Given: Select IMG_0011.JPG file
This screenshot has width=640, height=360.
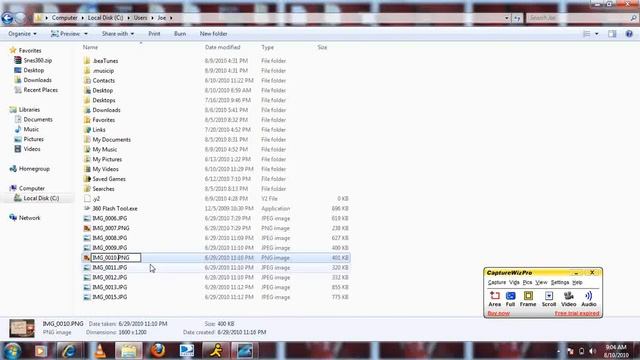Looking at the screenshot, I should click(x=105, y=267).
